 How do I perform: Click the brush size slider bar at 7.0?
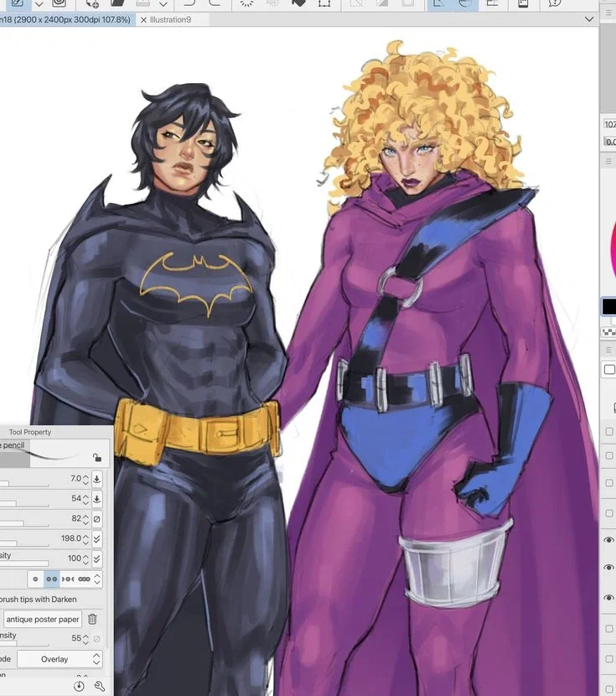click(x=24, y=484)
